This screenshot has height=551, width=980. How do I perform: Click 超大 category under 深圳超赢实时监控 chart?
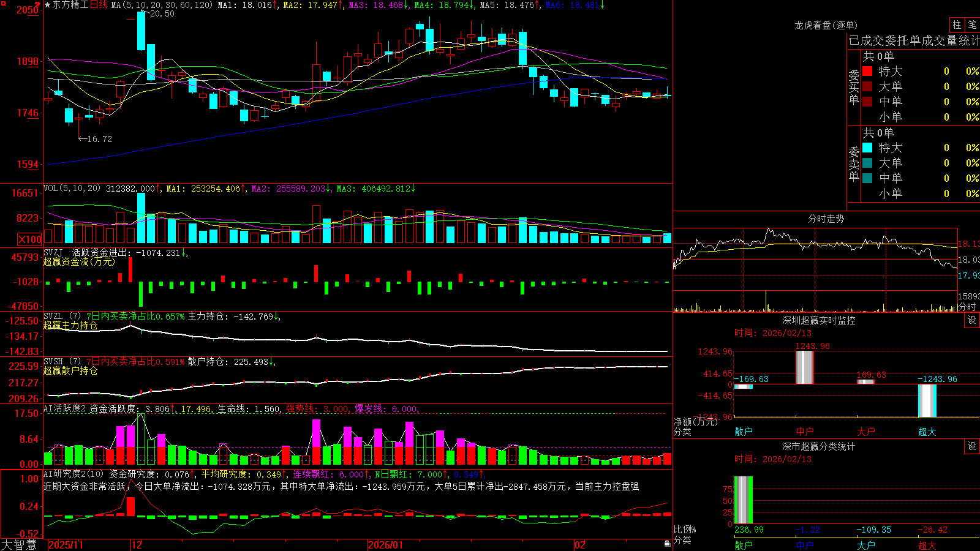click(x=927, y=432)
